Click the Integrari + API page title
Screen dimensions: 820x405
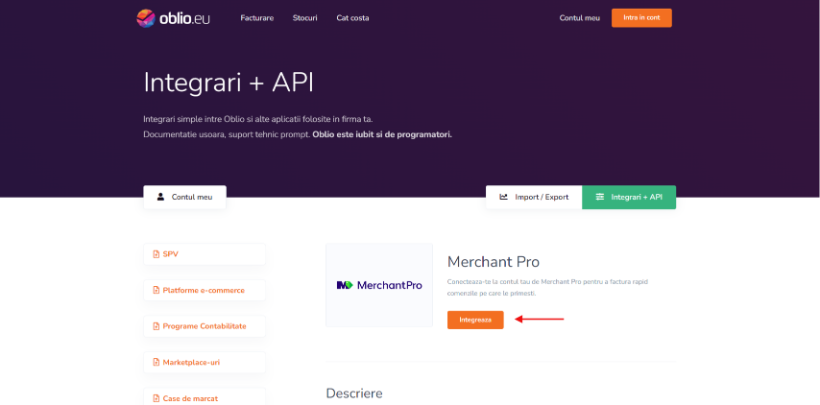(229, 83)
